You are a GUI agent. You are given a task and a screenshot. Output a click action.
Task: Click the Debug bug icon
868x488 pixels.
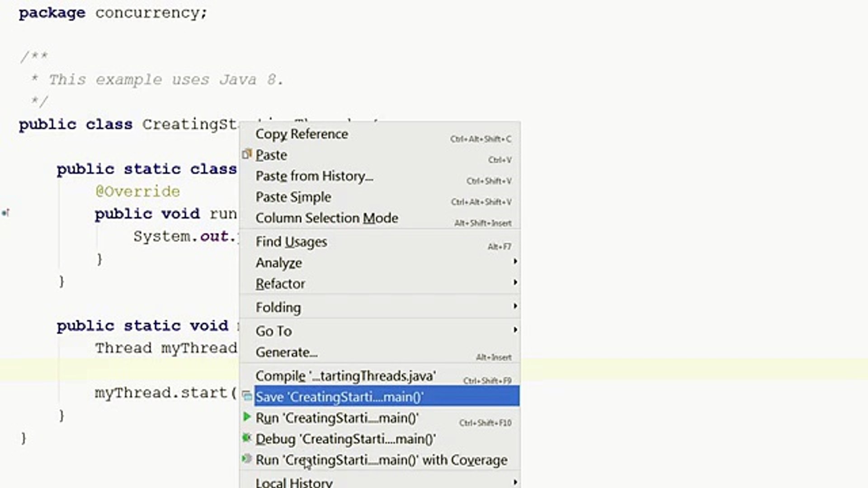pyautogui.click(x=247, y=438)
